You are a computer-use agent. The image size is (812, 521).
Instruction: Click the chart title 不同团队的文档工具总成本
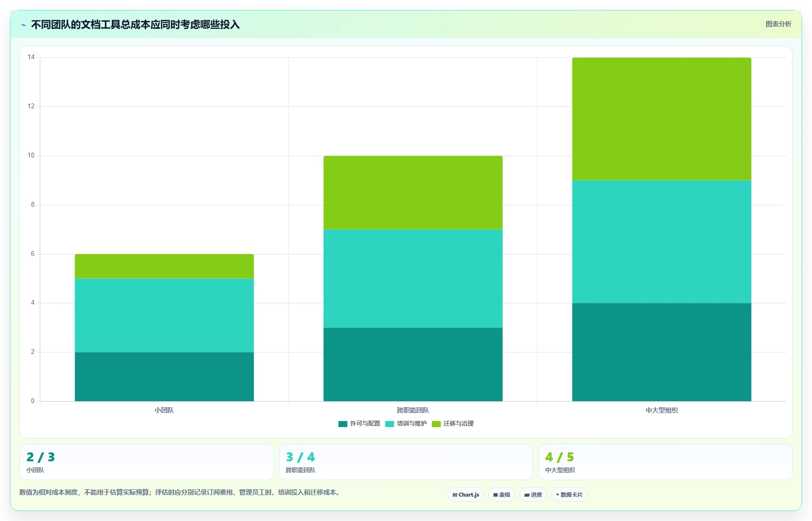click(135, 25)
